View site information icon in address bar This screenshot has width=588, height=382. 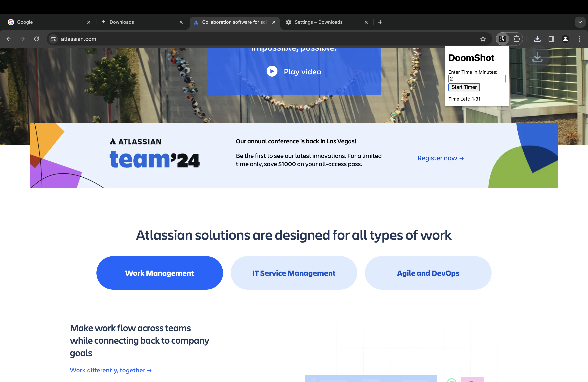tap(53, 39)
